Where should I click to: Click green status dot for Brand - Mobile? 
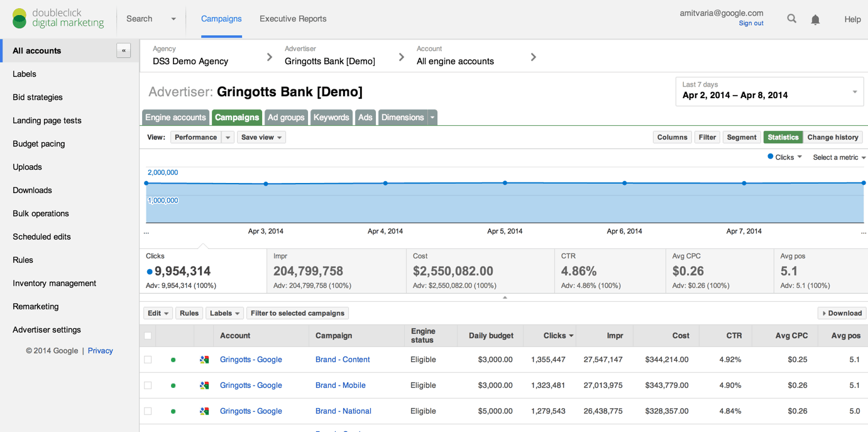(173, 385)
